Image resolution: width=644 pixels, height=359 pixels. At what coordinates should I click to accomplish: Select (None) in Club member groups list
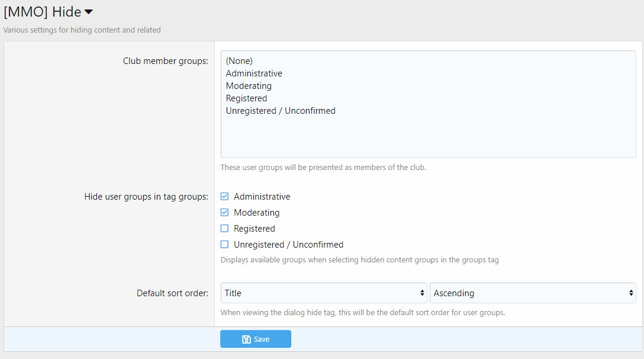[x=239, y=61]
